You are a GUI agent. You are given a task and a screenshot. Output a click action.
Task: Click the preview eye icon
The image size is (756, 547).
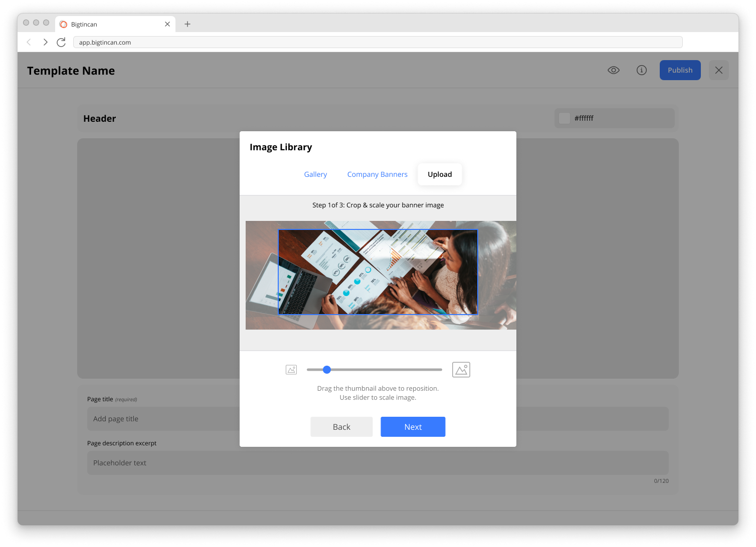613,70
